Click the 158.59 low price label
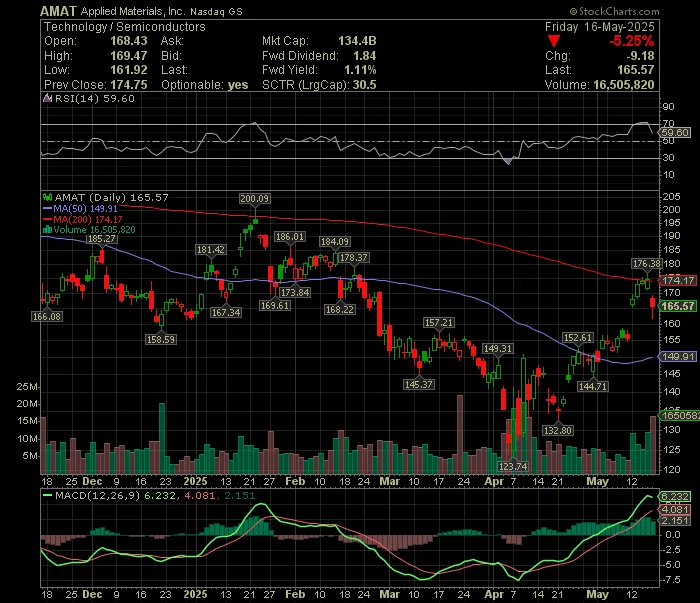 [161, 340]
